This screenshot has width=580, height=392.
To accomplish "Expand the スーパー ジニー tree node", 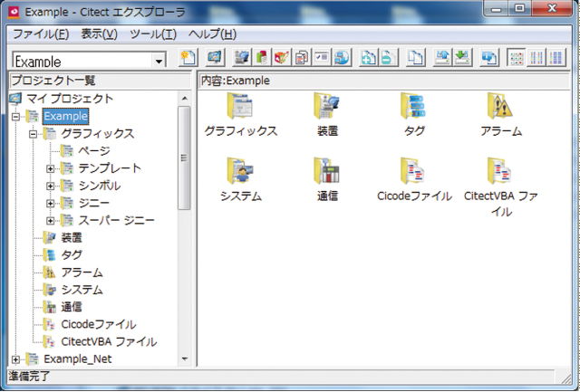I will pos(51,221).
